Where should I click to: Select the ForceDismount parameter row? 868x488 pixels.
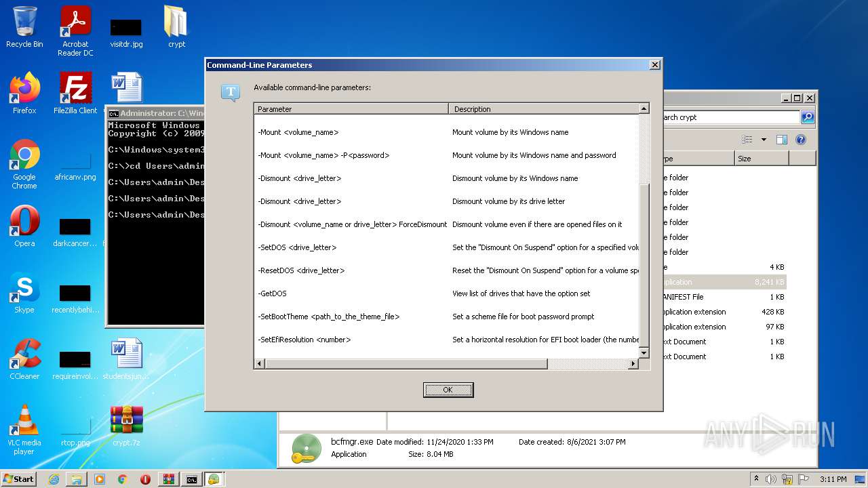447,224
